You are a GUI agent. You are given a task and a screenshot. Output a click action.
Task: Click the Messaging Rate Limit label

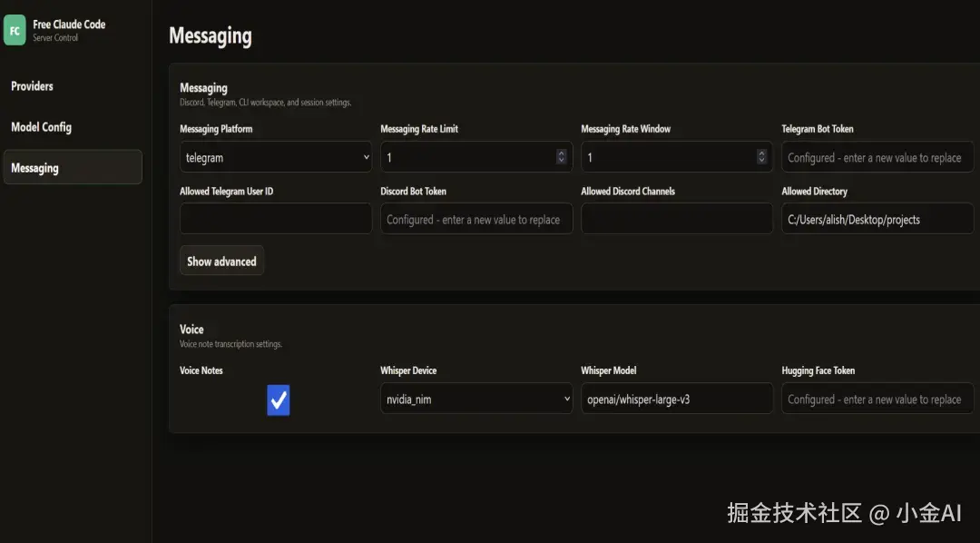coord(419,129)
